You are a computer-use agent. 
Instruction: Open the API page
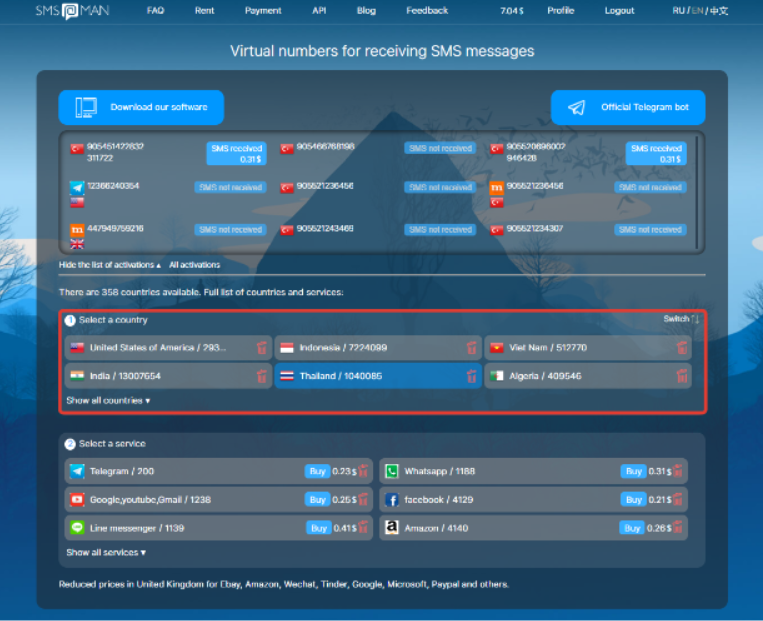pyautogui.click(x=319, y=11)
